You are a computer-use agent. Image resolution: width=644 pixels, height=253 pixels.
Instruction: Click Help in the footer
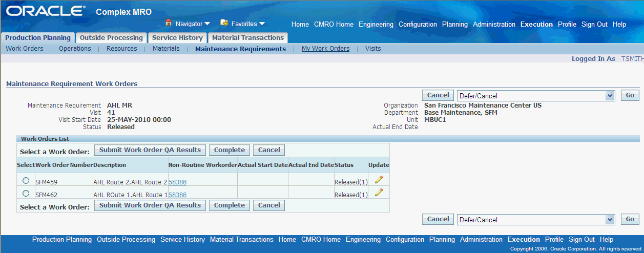click(x=607, y=239)
